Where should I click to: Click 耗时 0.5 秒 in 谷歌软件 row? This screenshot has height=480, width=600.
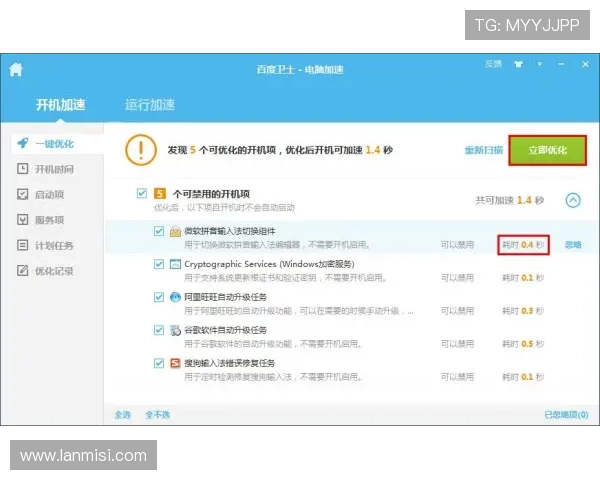point(523,344)
